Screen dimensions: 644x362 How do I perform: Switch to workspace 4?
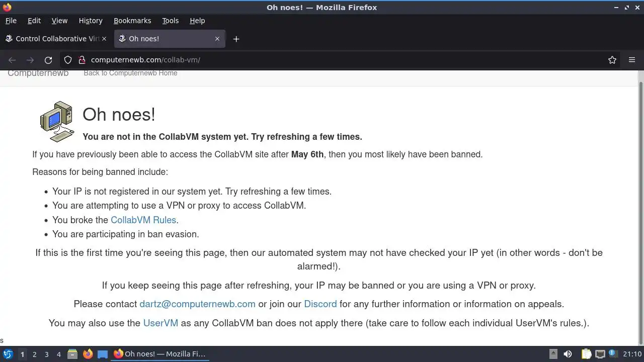pyautogui.click(x=58, y=354)
